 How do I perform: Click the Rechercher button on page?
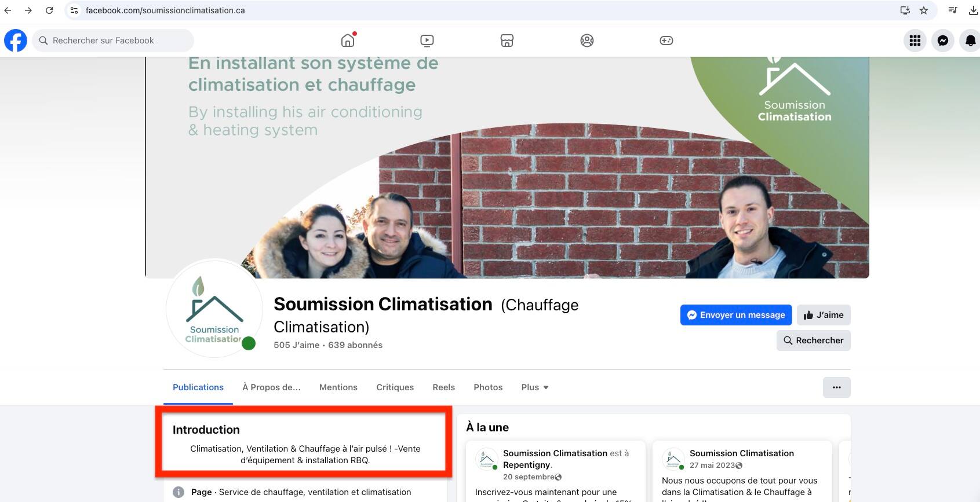[x=813, y=340]
